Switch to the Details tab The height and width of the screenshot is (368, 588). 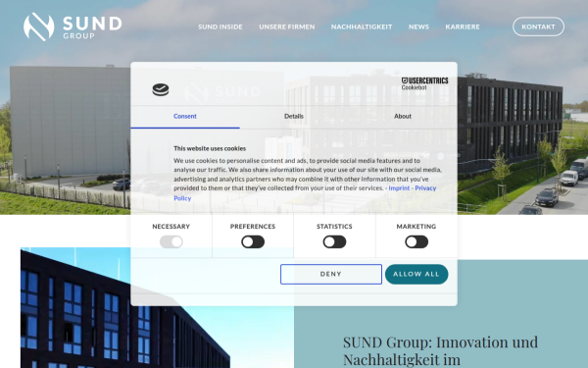click(x=294, y=117)
